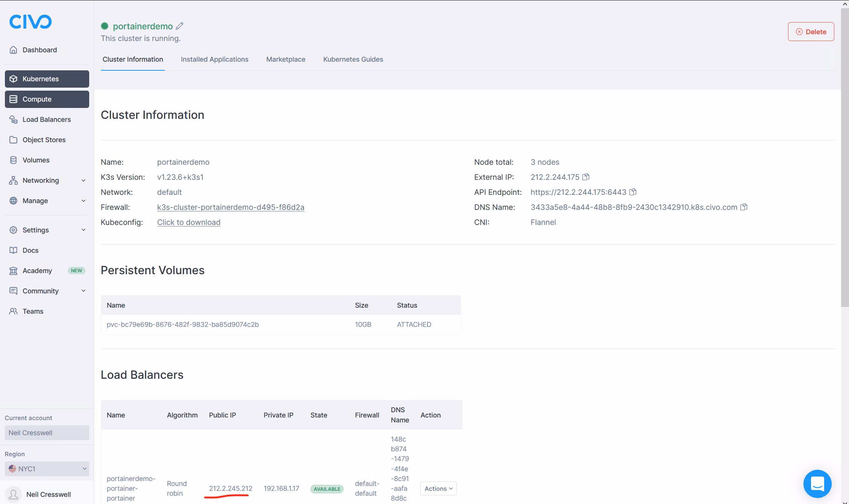Viewport: 849px width, 504px height.
Task: Click the Object Stores folder icon
Action: click(x=14, y=140)
